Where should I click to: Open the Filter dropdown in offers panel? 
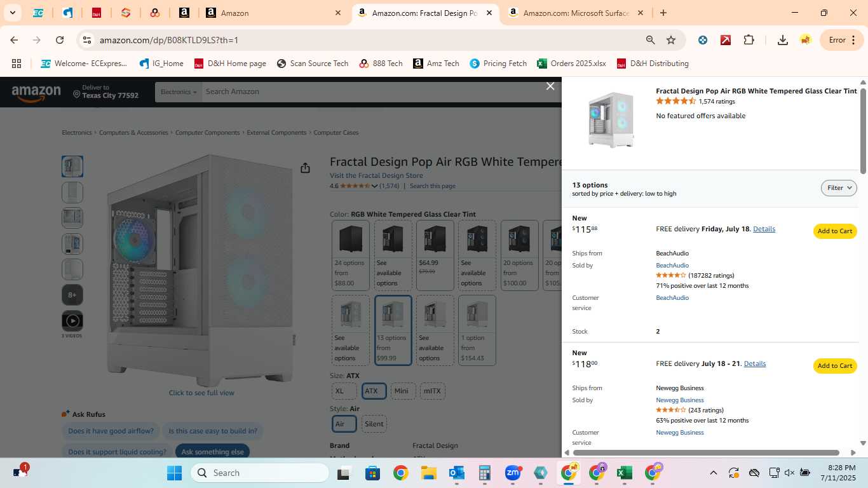(839, 188)
